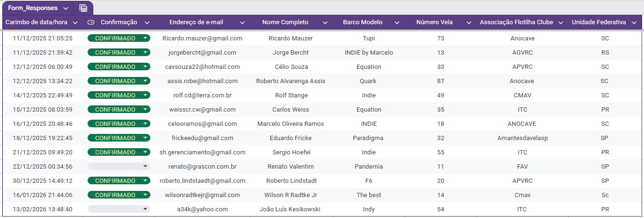Click the Form_Responses table title
The image size is (644, 218).
pos(33,8)
